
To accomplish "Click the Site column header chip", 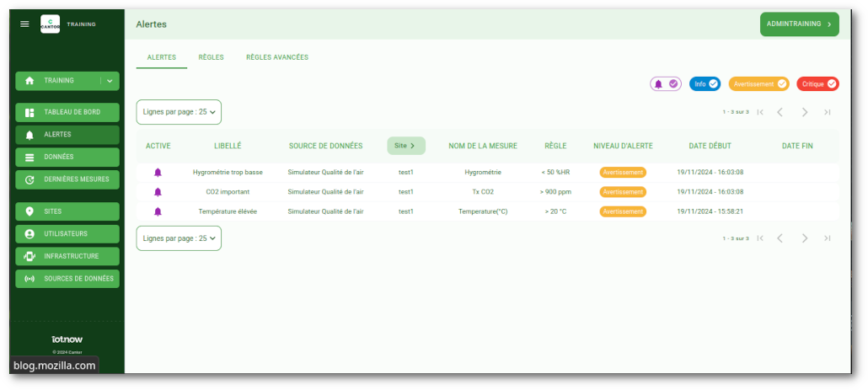I will [x=405, y=146].
